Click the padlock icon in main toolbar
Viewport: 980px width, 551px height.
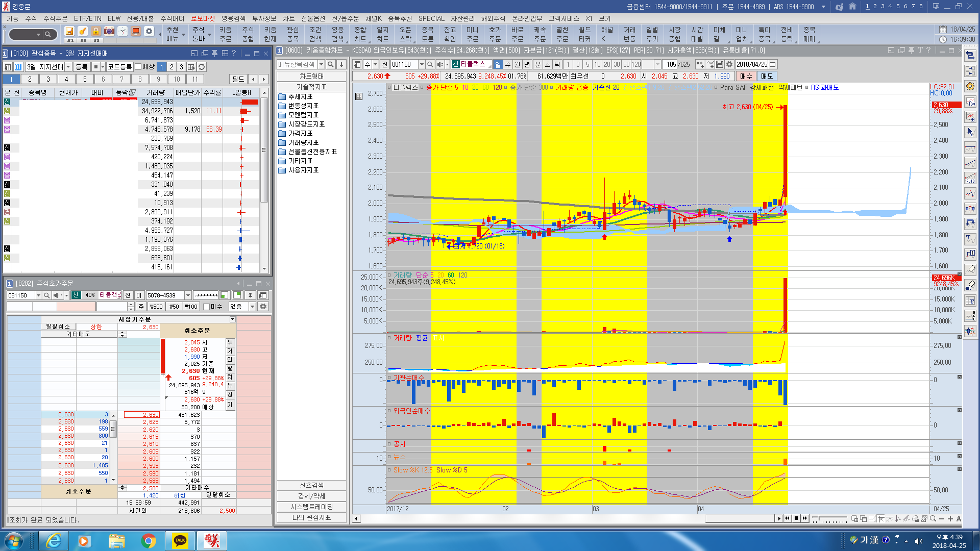point(96,32)
